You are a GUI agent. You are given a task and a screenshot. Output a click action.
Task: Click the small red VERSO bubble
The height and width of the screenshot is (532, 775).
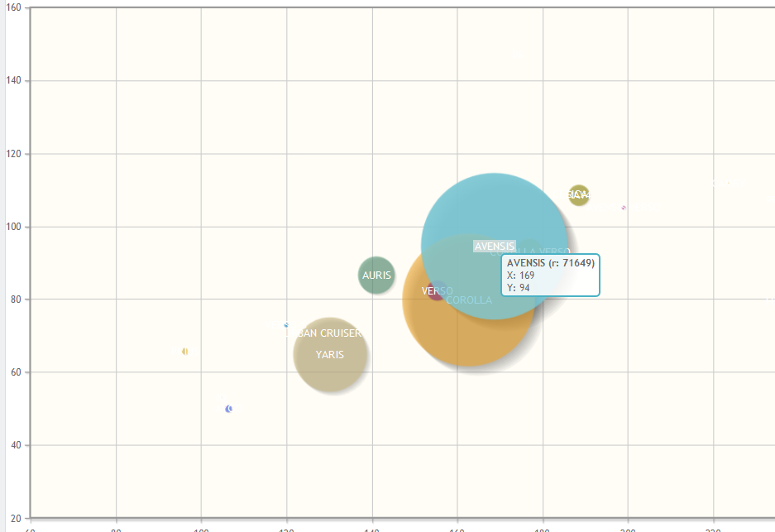click(436, 291)
